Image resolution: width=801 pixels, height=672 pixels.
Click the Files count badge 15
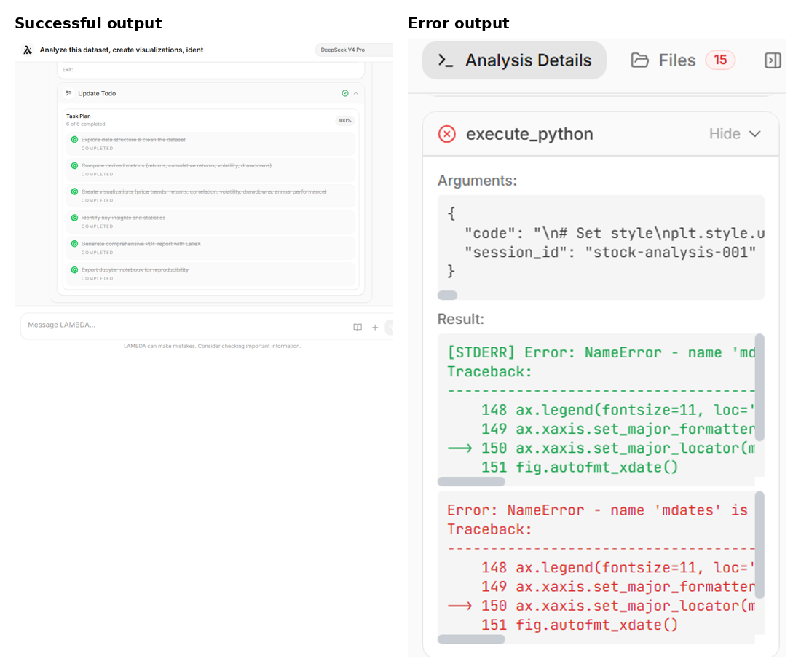pos(720,60)
